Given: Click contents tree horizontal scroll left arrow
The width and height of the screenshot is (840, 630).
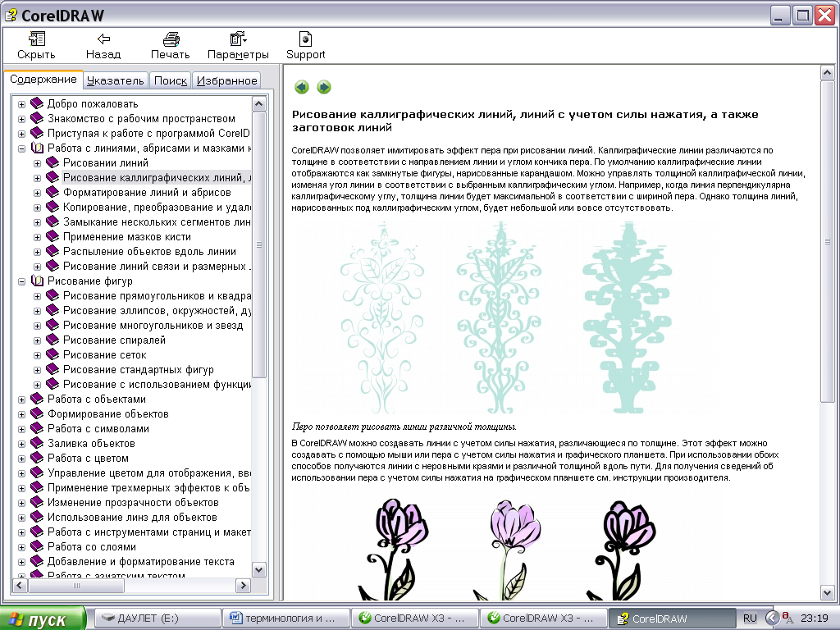Looking at the screenshot, I should point(20,586).
